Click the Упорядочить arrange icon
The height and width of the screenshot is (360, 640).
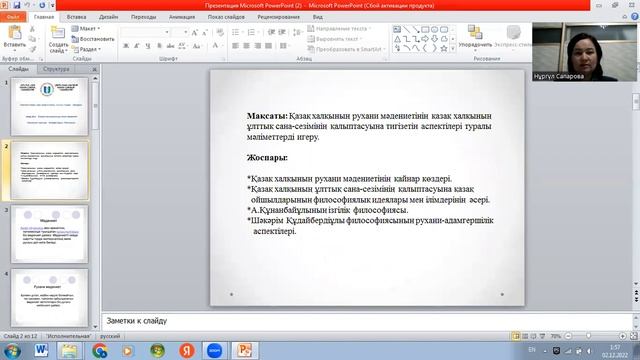[475, 33]
